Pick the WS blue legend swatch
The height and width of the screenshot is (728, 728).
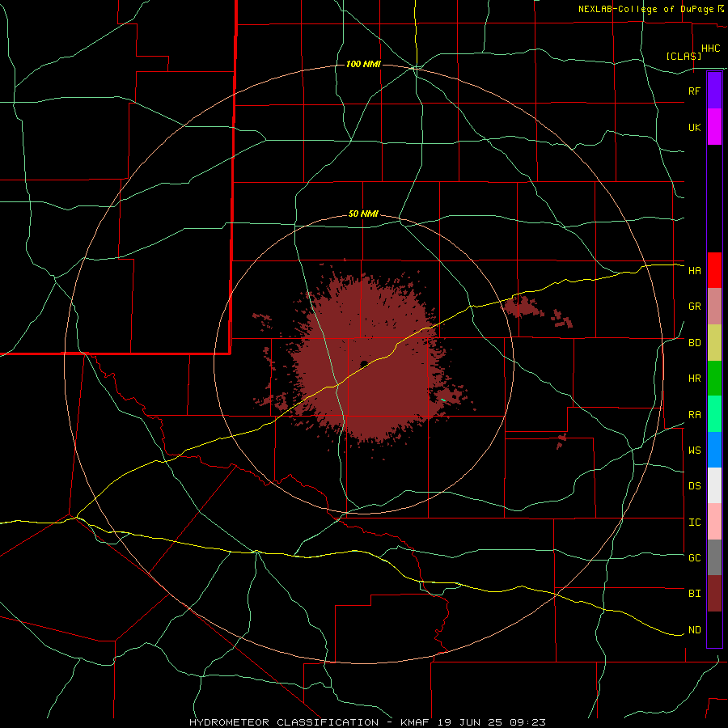tap(714, 450)
